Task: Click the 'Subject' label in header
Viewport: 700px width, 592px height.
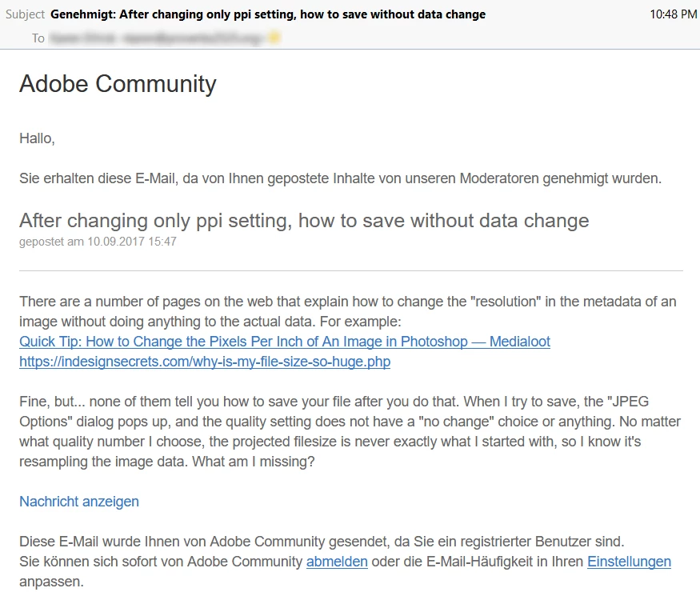Action: click(25, 14)
